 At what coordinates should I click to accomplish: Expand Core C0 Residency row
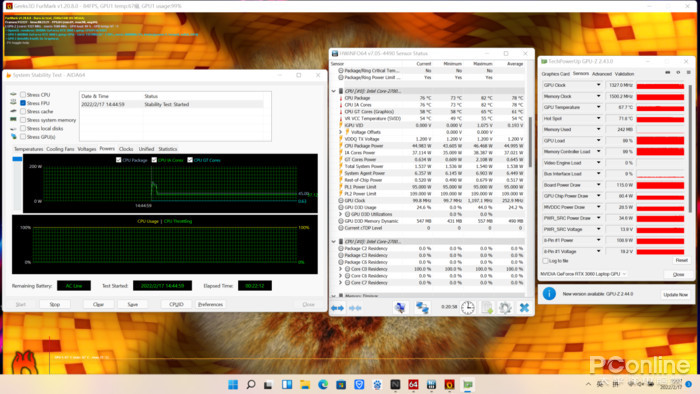coord(340,269)
